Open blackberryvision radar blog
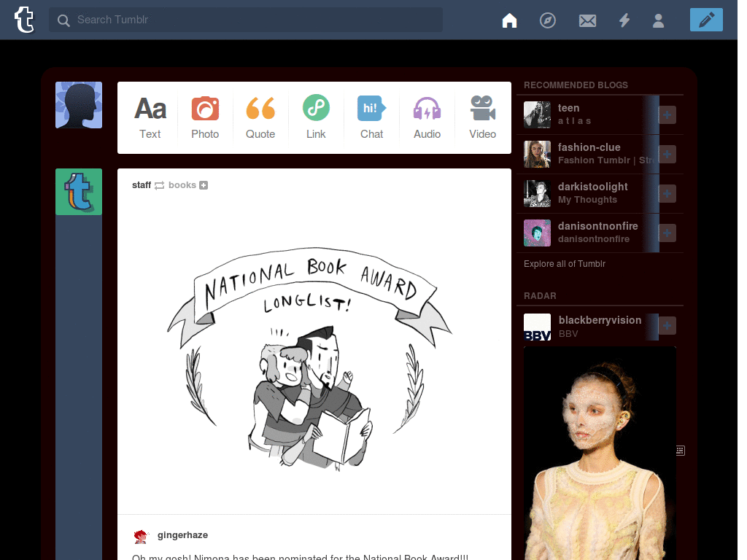The height and width of the screenshot is (560, 747). (x=600, y=321)
